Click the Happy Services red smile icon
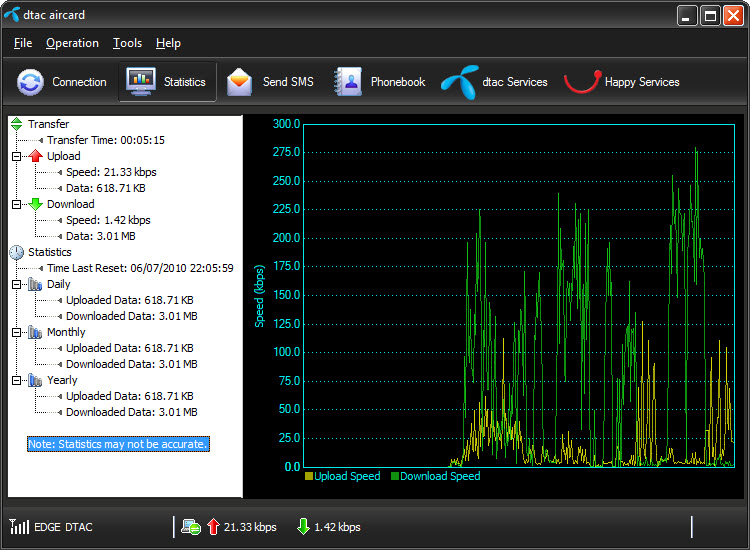 coord(582,82)
